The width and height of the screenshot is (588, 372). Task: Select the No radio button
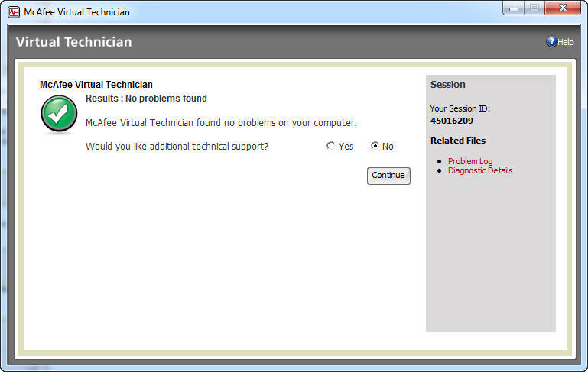(x=374, y=146)
